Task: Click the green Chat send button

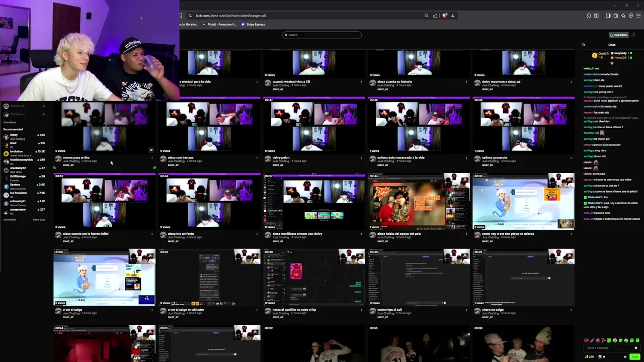Action: [x=634, y=356]
